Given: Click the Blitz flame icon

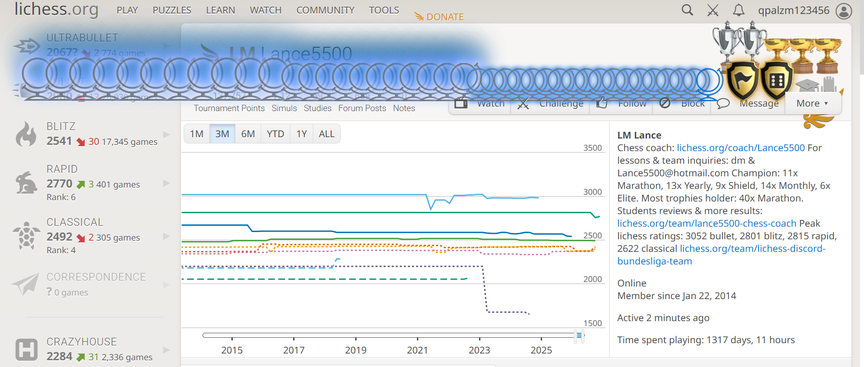Looking at the screenshot, I should (25, 134).
